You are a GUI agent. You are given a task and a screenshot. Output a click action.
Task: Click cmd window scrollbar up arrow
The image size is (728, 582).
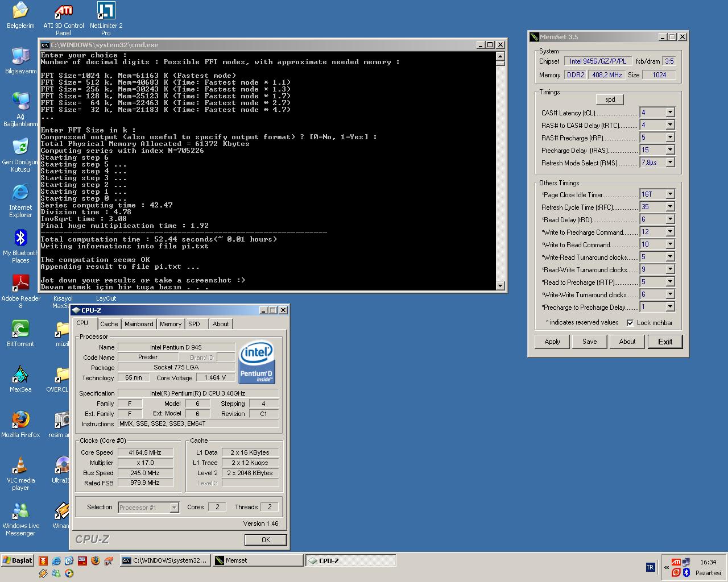(500, 56)
